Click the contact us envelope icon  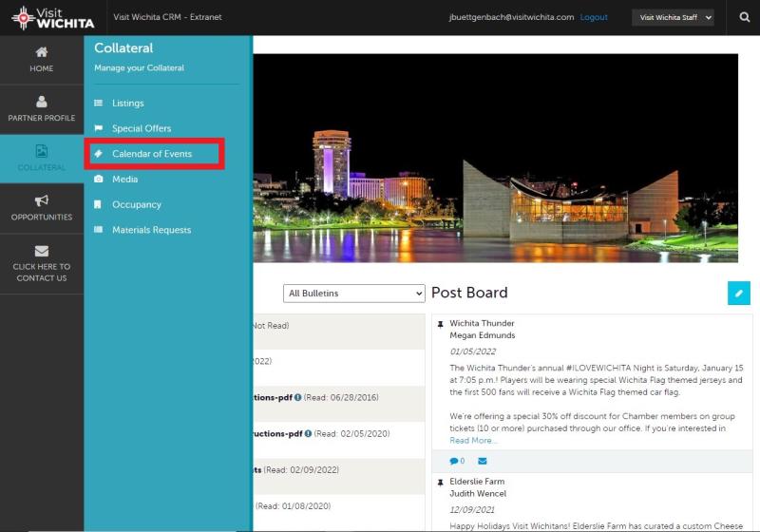click(42, 251)
